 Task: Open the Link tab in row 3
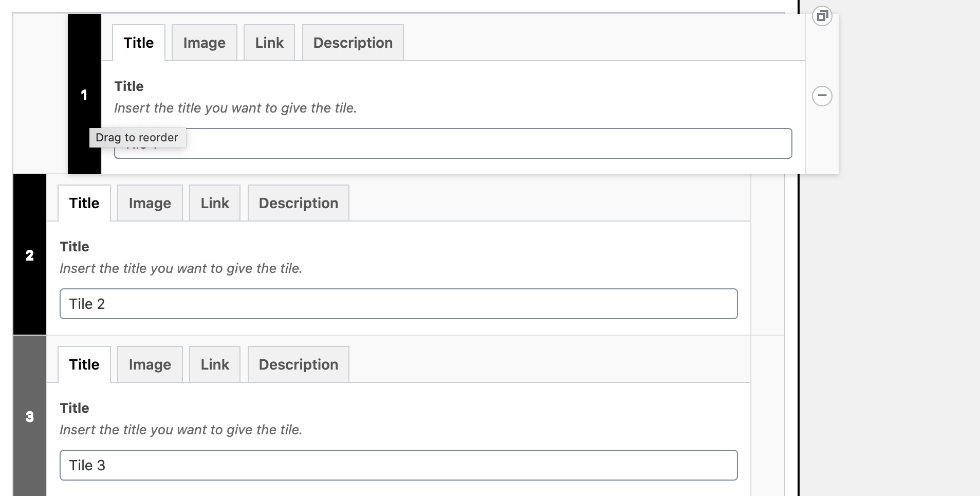[215, 364]
